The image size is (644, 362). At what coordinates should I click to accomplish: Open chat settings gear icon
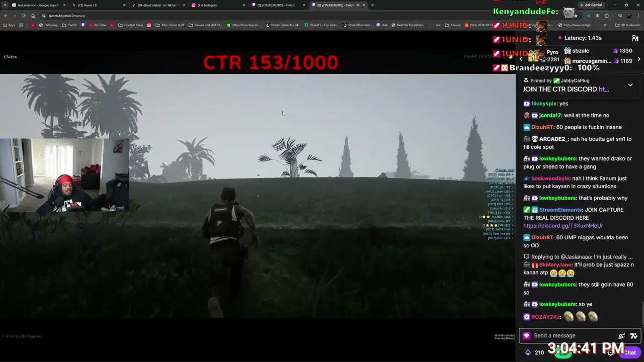pos(611,352)
